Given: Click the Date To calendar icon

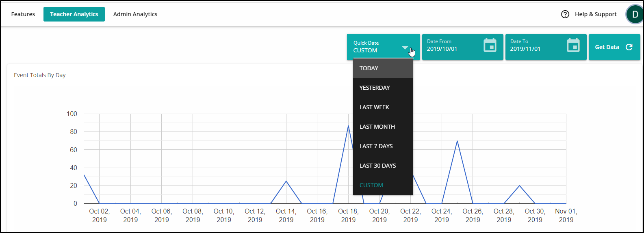Looking at the screenshot, I should (573, 45).
